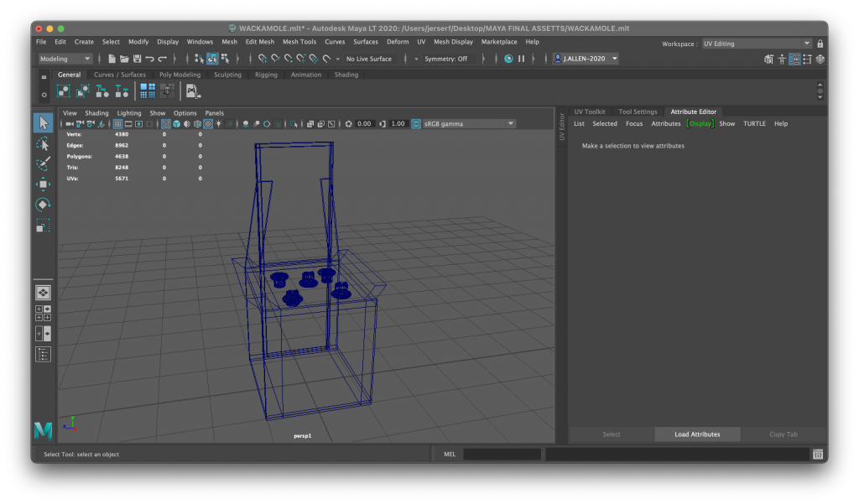Click the Open scene folder icon
This screenshot has width=859, height=504.
click(124, 59)
